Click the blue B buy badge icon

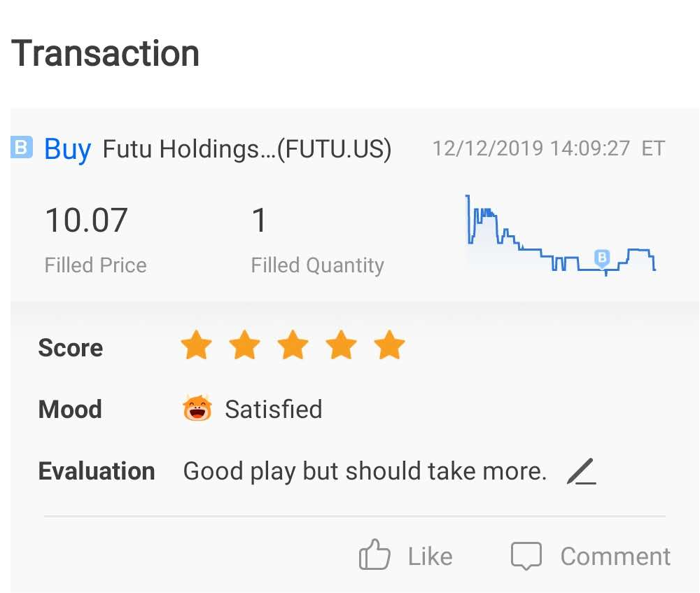(x=22, y=148)
